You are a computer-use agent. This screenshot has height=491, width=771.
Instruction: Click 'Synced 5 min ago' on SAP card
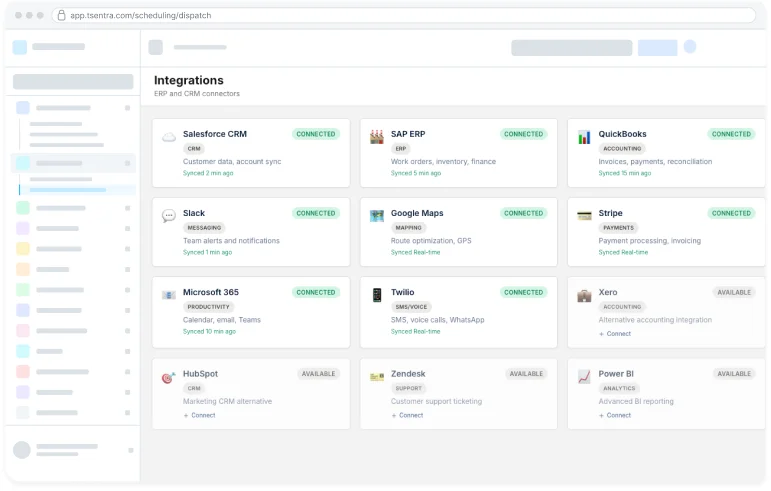pyautogui.click(x=416, y=173)
